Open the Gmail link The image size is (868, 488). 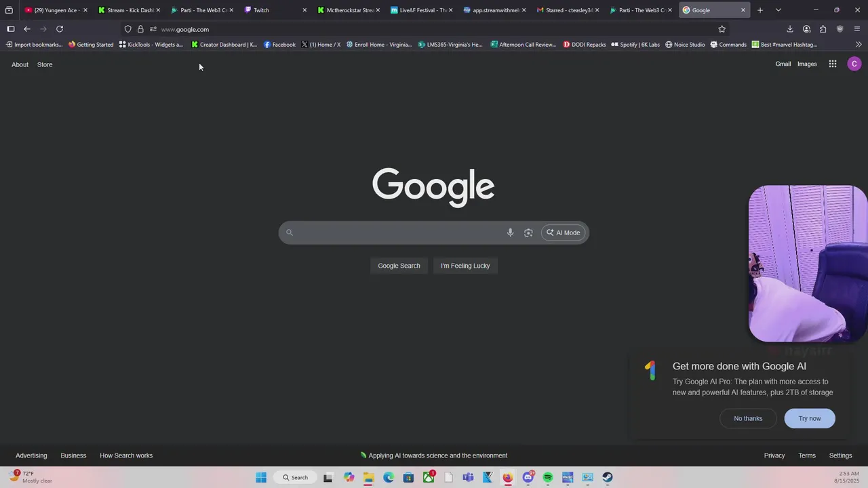[x=783, y=64]
